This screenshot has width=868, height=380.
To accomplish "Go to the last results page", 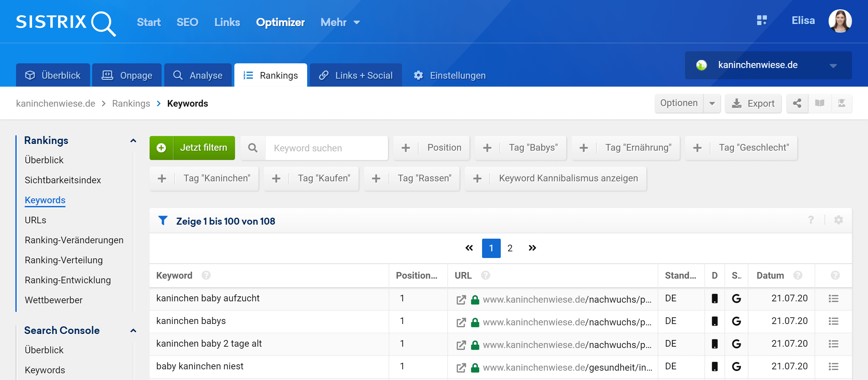I will tap(532, 248).
